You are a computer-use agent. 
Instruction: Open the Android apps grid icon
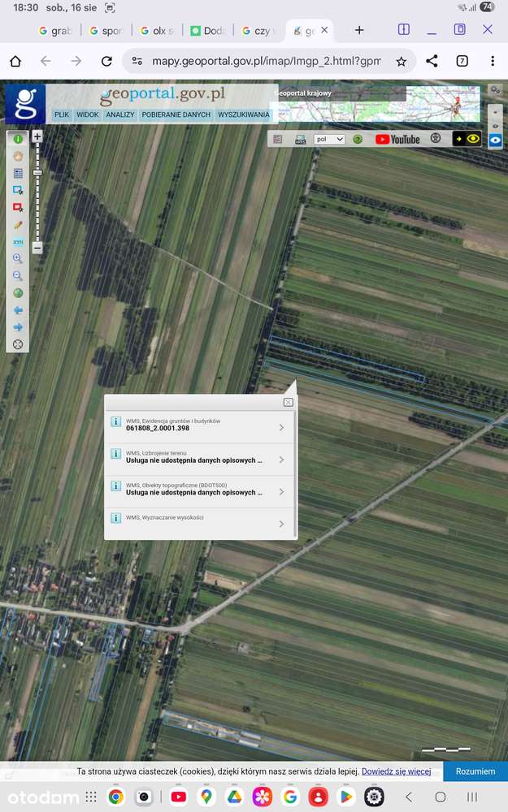(x=91, y=797)
